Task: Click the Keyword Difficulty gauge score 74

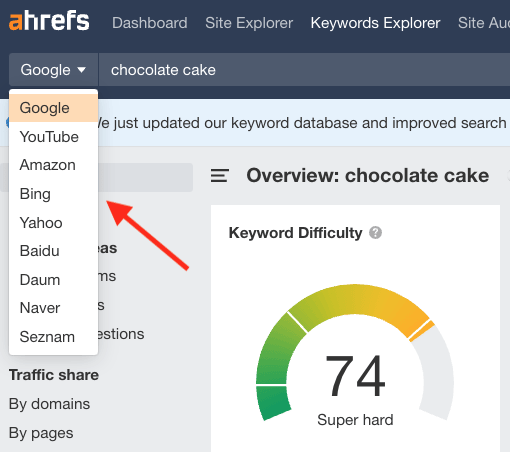Action: [355, 376]
